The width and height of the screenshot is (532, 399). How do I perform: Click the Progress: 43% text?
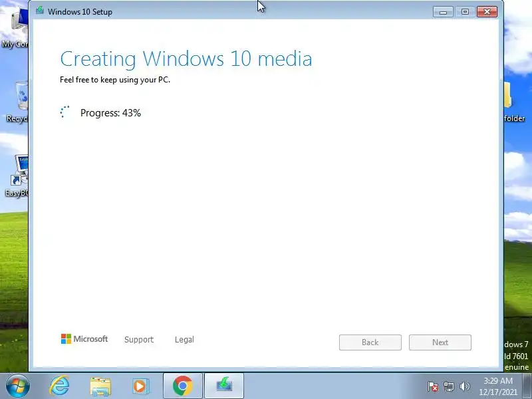tap(110, 113)
